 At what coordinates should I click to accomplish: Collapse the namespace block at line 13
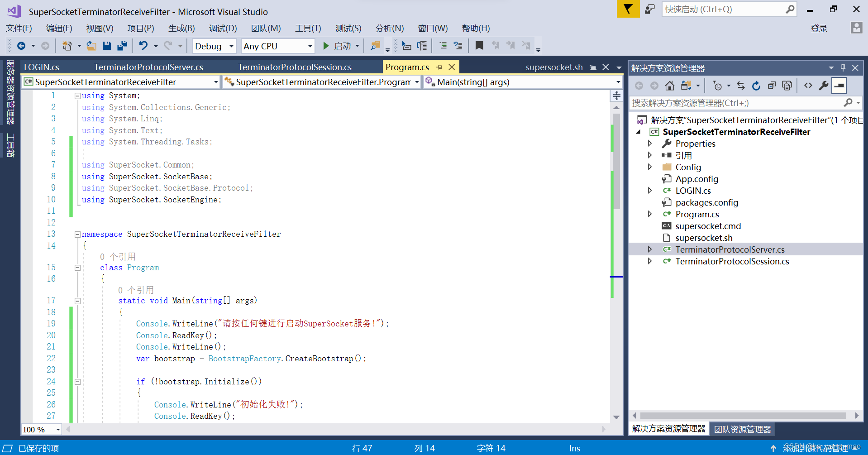tap(77, 235)
